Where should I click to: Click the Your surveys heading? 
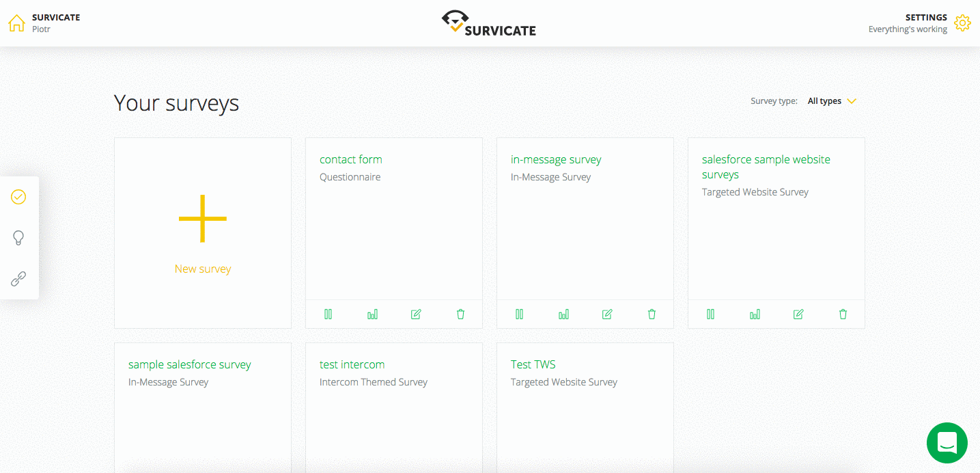pyautogui.click(x=176, y=103)
